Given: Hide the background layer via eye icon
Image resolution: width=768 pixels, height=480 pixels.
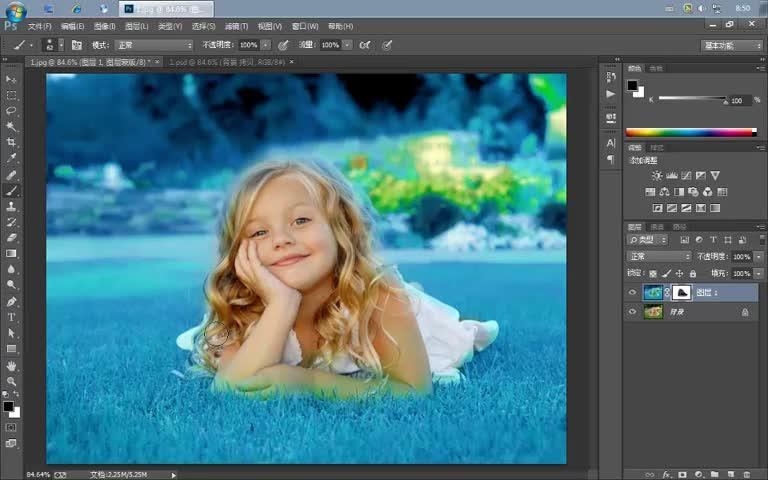Looking at the screenshot, I should point(632,312).
